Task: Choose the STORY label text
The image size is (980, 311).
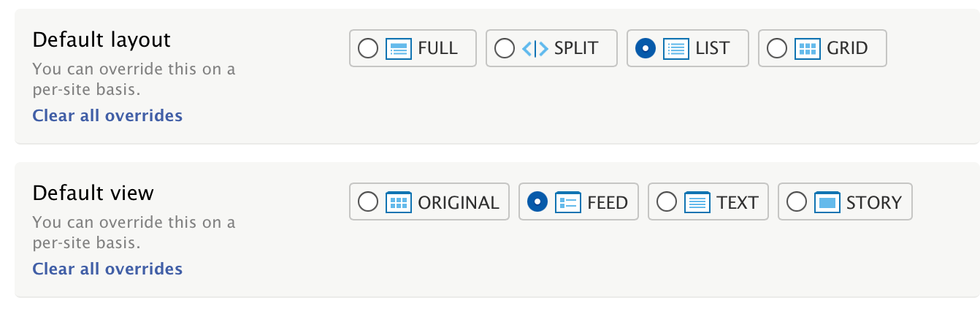Action: click(x=874, y=202)
